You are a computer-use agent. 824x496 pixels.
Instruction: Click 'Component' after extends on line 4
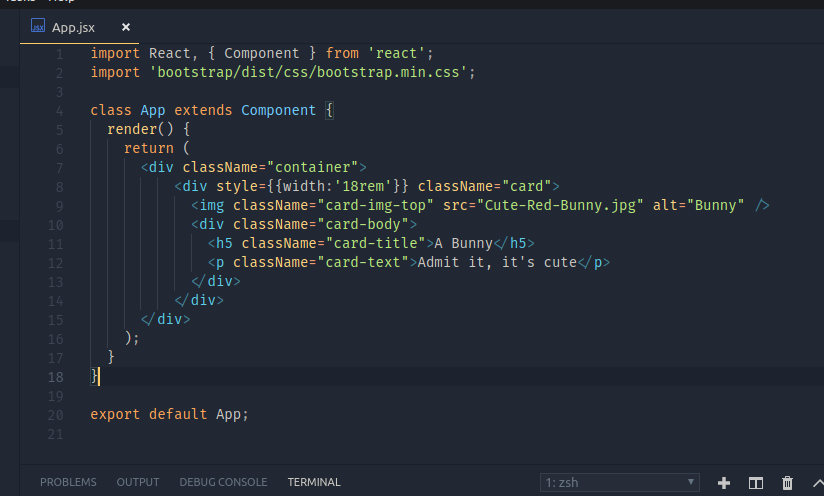[x=279, y=110]
